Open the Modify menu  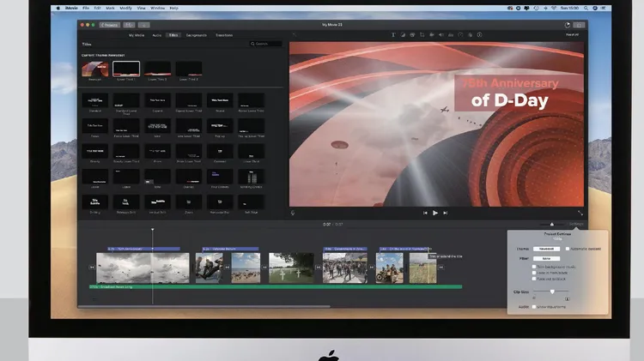coord(125,9)
